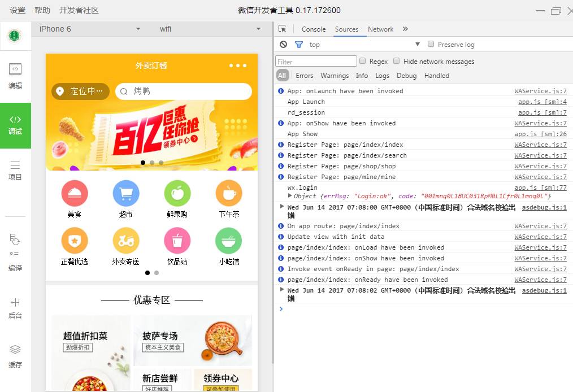Open the app.js [sm]:77 source link

540,188
